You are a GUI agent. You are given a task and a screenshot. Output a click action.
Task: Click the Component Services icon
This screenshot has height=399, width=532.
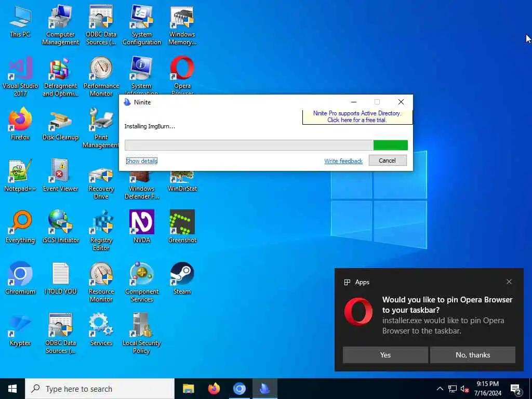tap(142, 283)
